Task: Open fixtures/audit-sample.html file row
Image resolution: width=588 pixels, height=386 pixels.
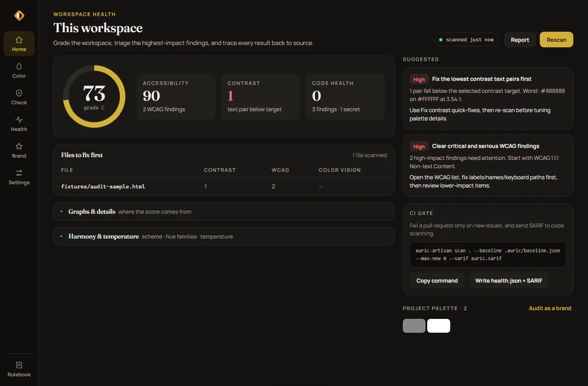Action: (224, 187)
